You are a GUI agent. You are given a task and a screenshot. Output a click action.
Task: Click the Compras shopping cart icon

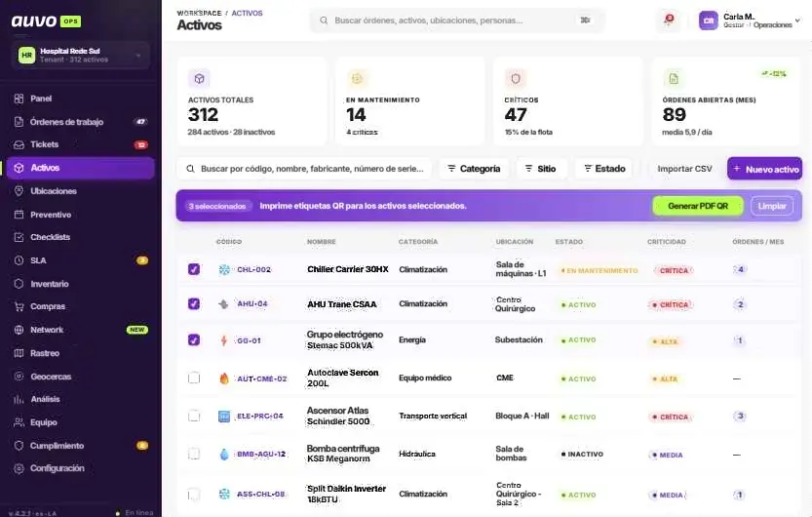(x=19, y=306)
